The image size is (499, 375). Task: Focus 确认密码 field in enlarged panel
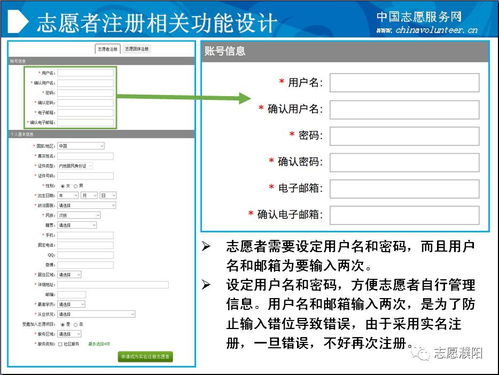click(405, 162)
